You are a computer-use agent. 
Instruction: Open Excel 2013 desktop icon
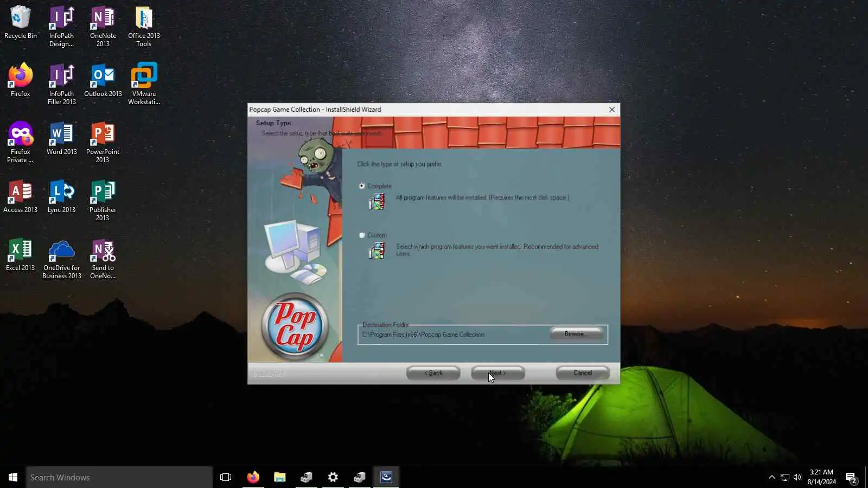point(20,254)
